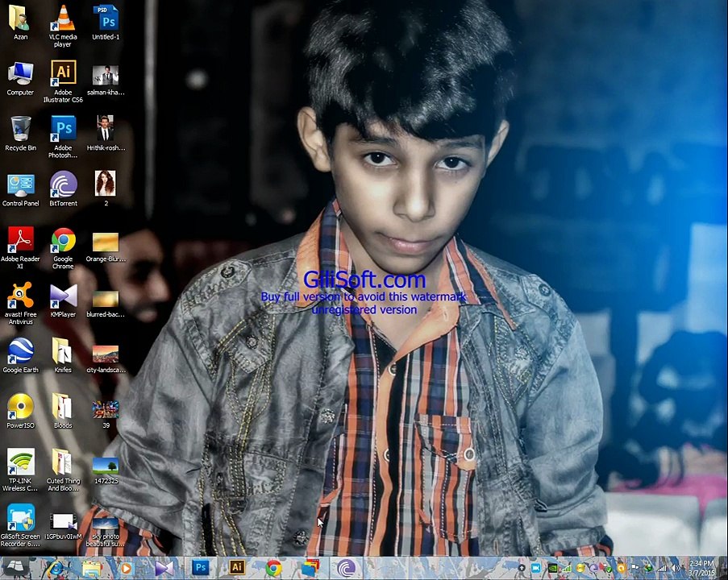Click the KMPlayer desktop shortcut

[63, 300]
